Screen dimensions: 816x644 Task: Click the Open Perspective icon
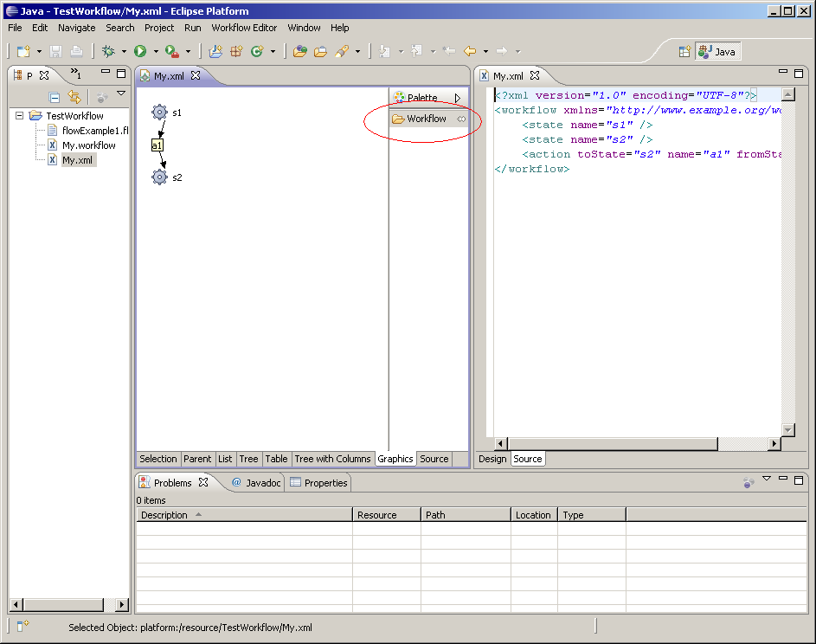coord(684,52)
